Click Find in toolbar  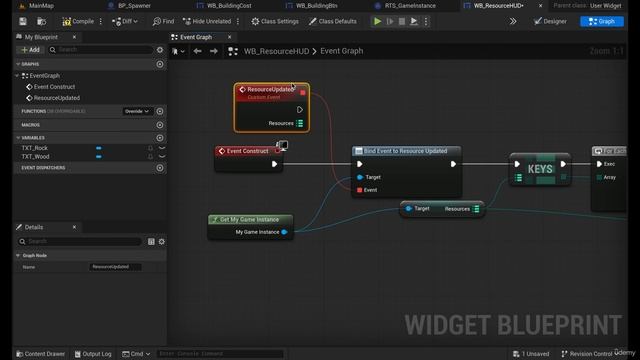click(x=163, y=21)
